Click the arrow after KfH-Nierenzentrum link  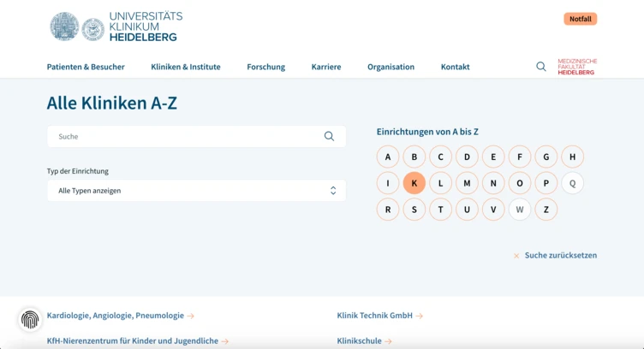224,341
